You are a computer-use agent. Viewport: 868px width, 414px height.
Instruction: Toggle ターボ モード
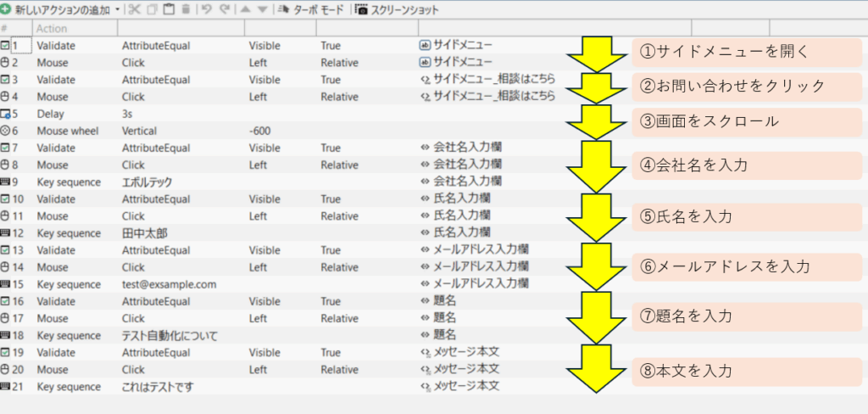tap(310, 9)
